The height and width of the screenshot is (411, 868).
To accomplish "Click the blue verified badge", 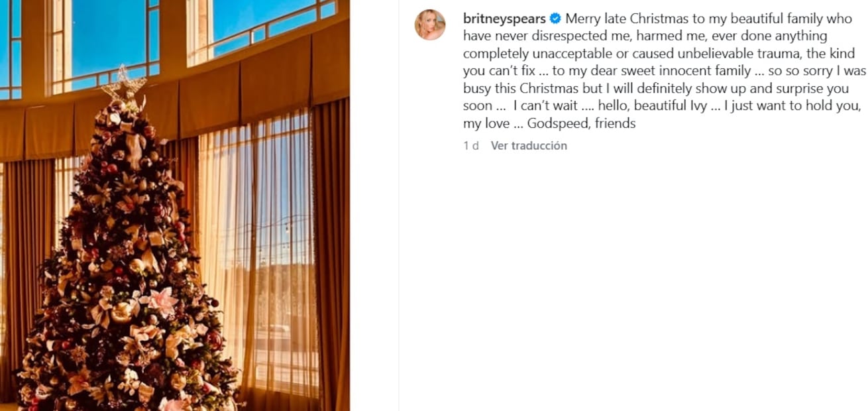I will (x=555, y=19).
